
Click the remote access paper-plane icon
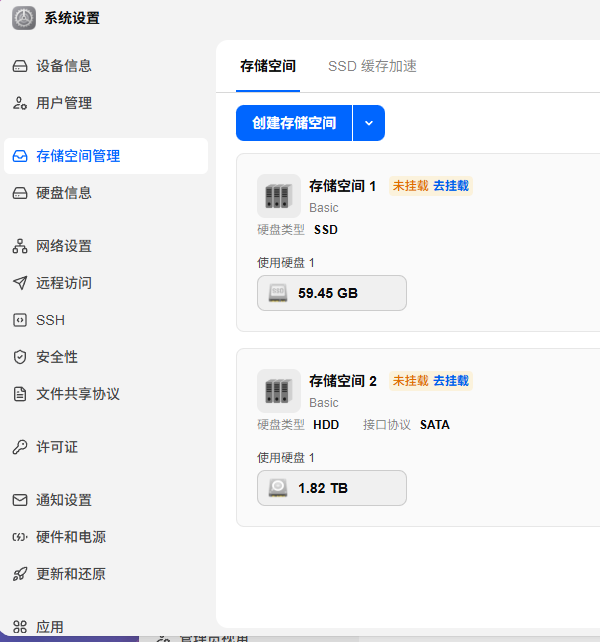click(20, 283)
